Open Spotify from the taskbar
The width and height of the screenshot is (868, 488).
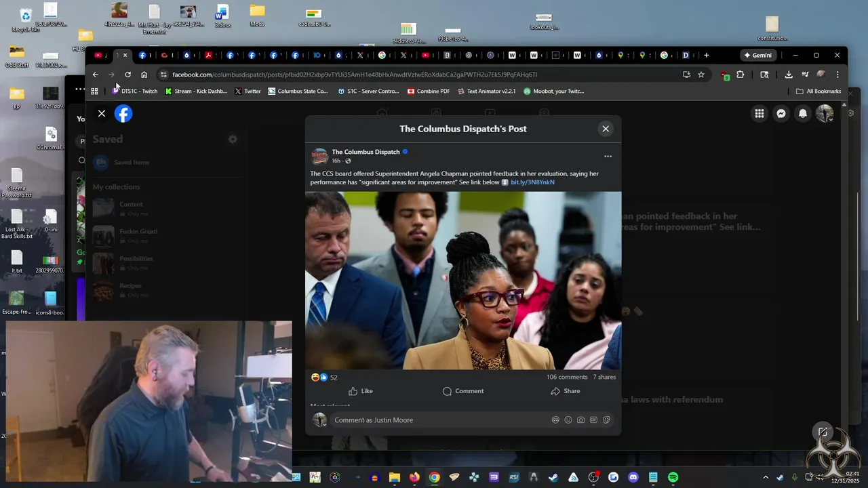[673, 478]
